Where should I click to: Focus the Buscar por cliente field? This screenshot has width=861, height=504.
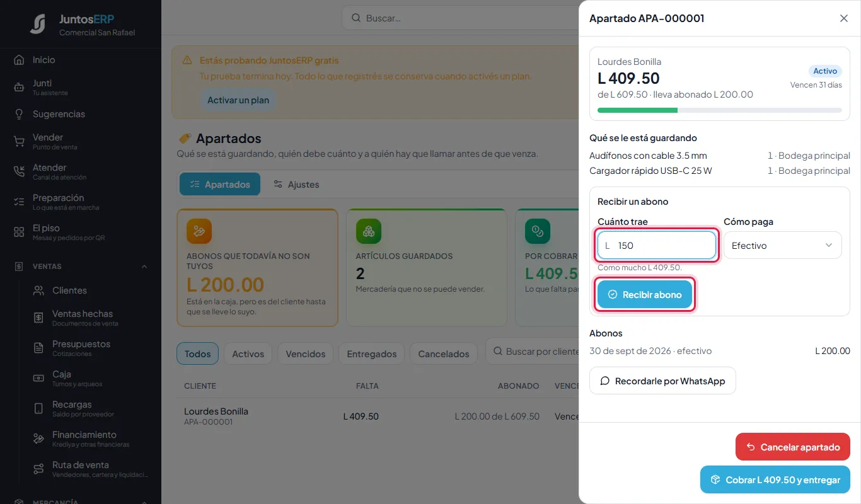coord(533,352)
